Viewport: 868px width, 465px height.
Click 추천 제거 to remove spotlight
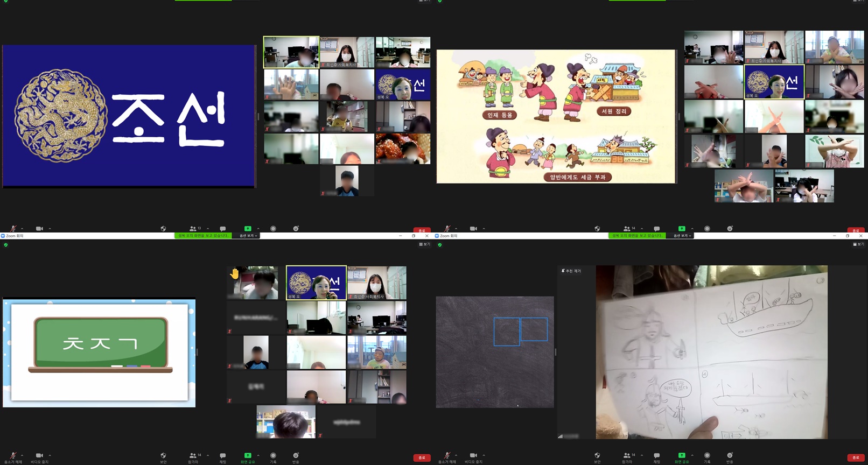571,271
